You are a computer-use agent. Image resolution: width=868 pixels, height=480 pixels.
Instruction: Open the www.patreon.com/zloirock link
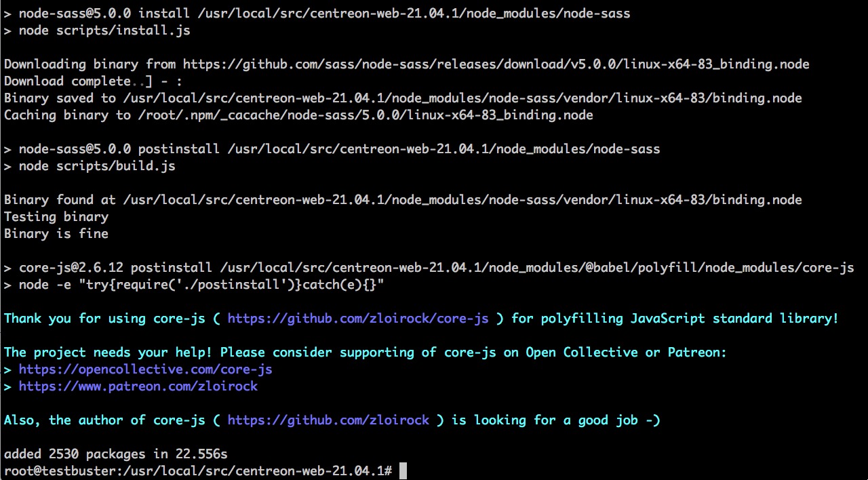[x=138, y=386]
